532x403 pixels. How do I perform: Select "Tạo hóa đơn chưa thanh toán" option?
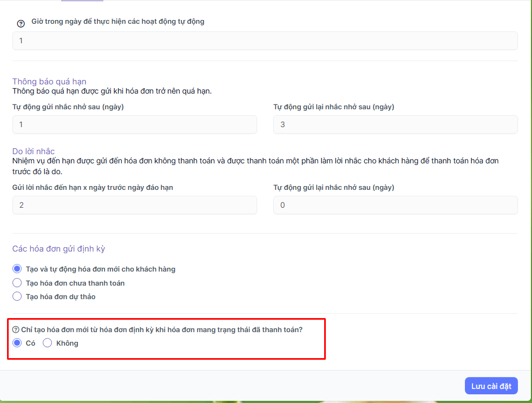pos(17,283)
